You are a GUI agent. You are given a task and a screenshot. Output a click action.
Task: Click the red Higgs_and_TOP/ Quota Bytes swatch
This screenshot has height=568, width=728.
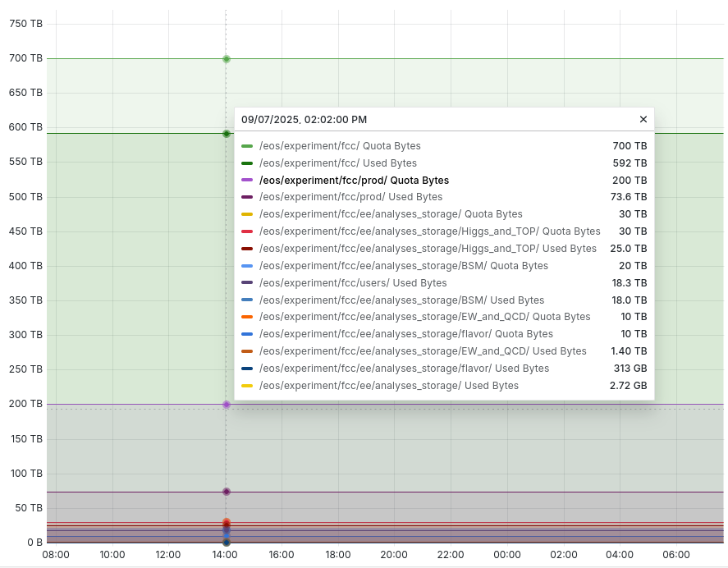point(247,231)
